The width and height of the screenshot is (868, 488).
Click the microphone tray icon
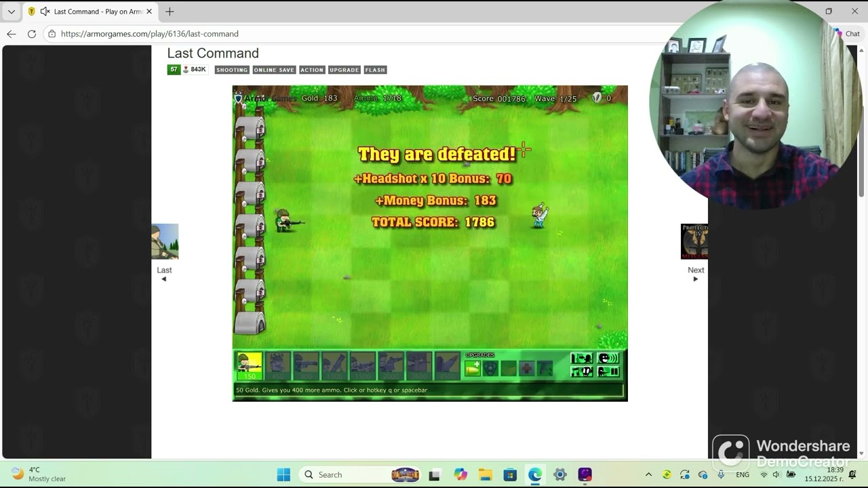click(x=721, y=474)
